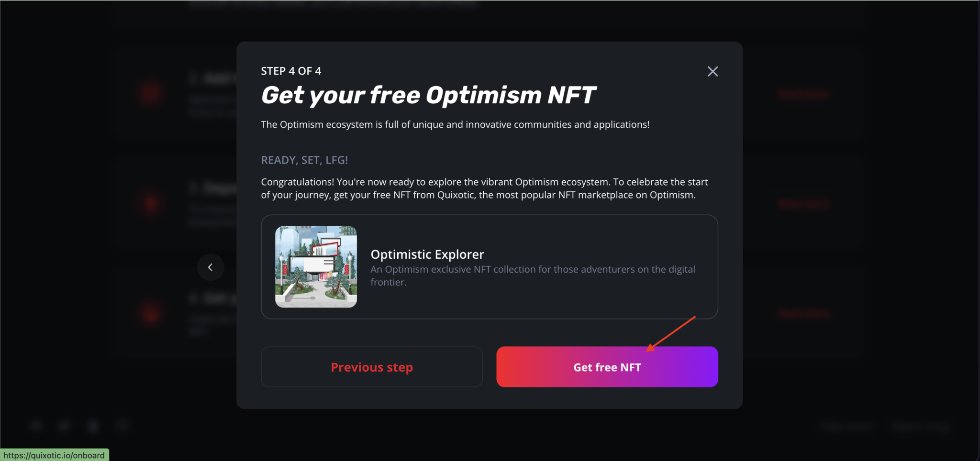980x461 pixels.
Task: Click the red link on the bottom background card
Action: click(x=803, y=313)
